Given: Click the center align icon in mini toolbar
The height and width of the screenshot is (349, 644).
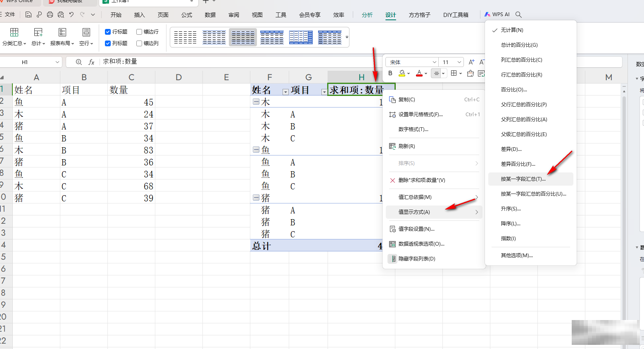Looking at the screenshot, I should click(436, 73).
